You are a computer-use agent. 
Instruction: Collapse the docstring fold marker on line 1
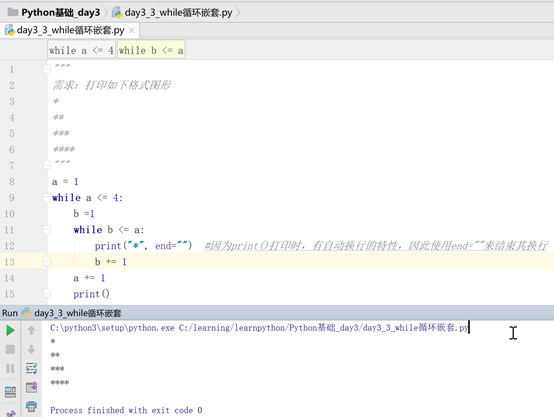click(47, 69)
